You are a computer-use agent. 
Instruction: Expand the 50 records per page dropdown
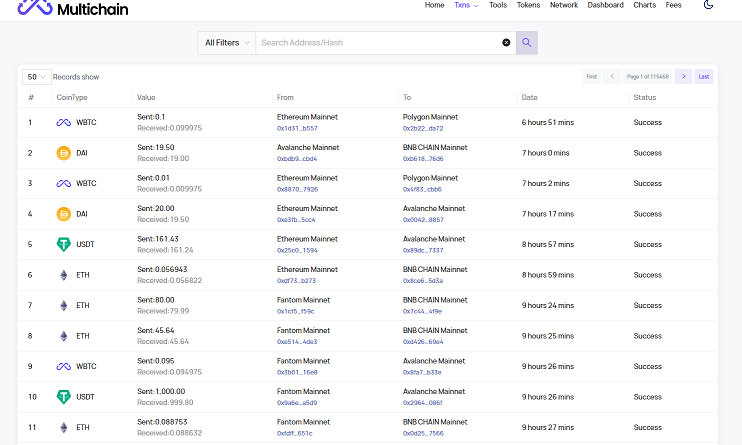(x=36, y=77)
